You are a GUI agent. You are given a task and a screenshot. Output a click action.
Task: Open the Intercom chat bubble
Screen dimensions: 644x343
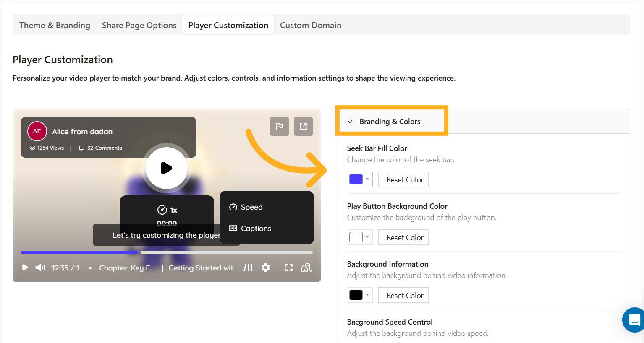(633, 320)
